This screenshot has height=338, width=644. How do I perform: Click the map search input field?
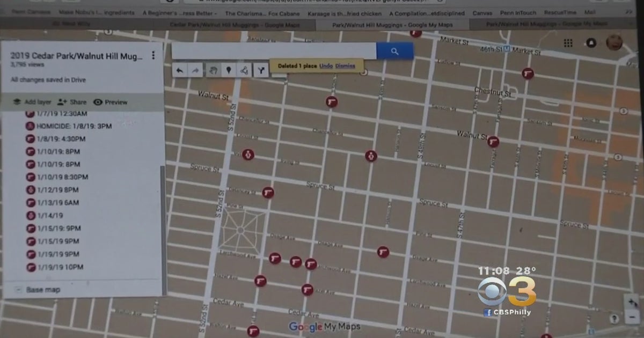(274, 52)
